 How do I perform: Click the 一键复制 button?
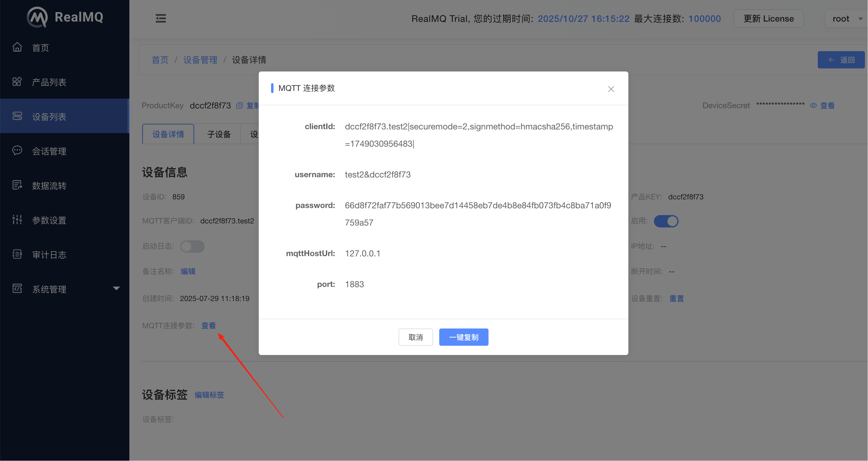(464, 337)
